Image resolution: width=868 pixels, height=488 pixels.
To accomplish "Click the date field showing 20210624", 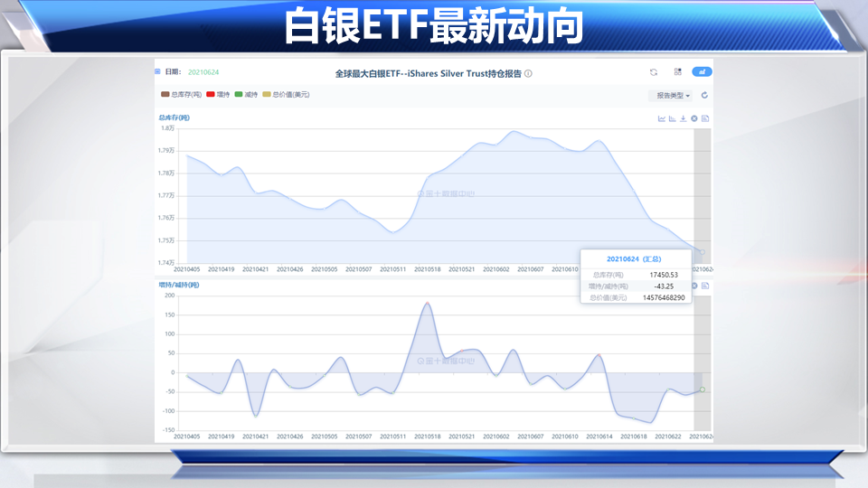I will click(x=203, y=72).
